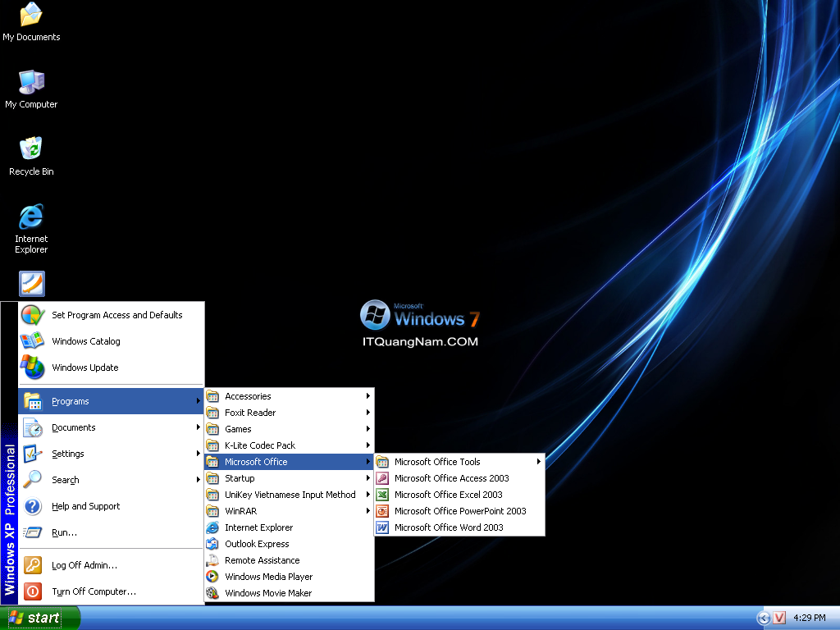This screenshot has width=840, height=630.
Task: Click the Search magnifier icon
Action: click(x=32, y=479)
